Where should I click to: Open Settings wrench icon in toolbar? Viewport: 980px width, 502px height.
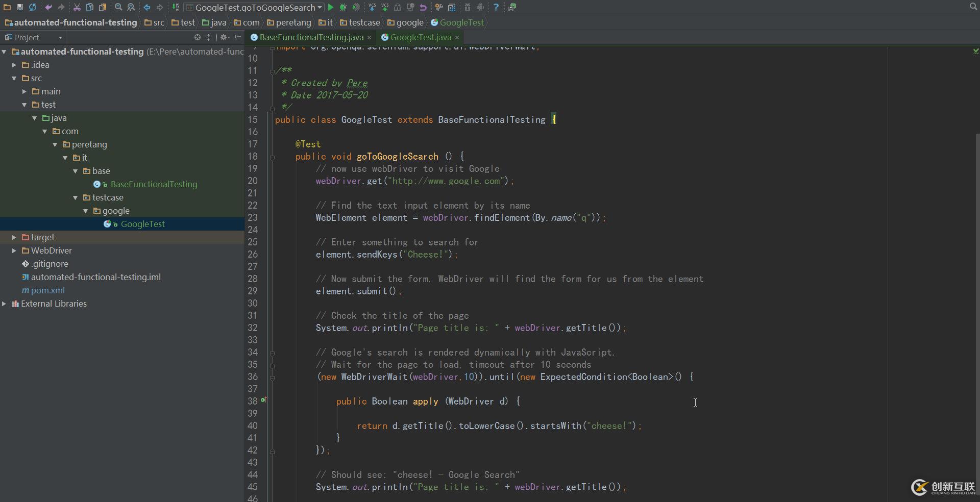pos(439,7)
